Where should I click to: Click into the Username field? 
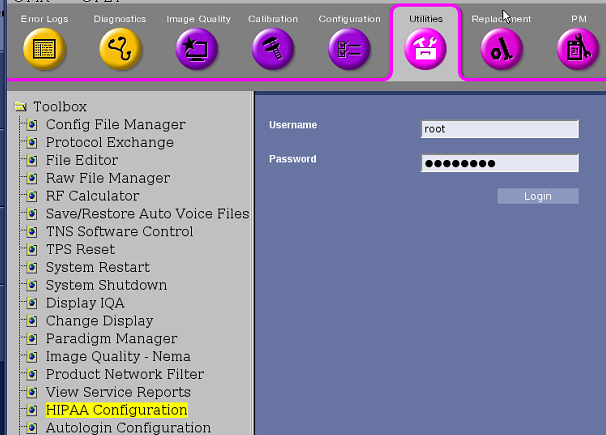500,129
